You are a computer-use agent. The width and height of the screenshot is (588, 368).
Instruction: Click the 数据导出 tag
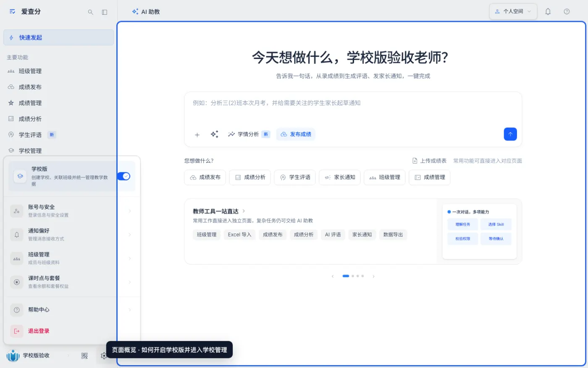[393, 235]
